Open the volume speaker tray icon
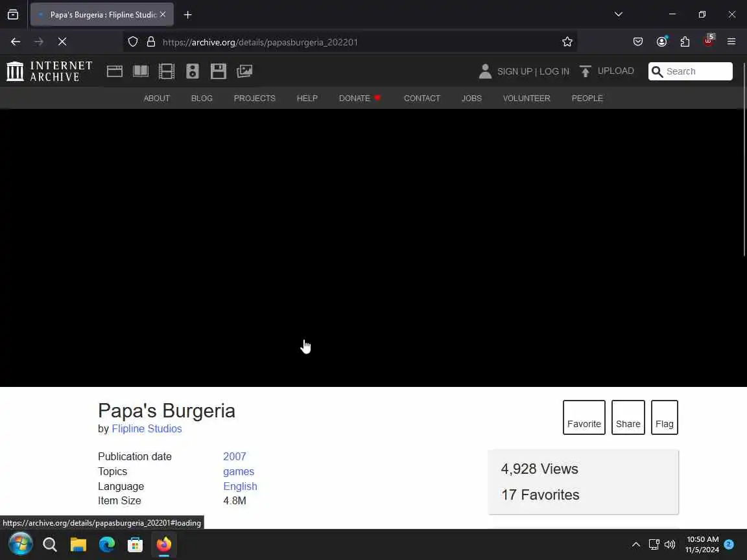The height and width of the screenshot is (560, 747). pos(670,544)
